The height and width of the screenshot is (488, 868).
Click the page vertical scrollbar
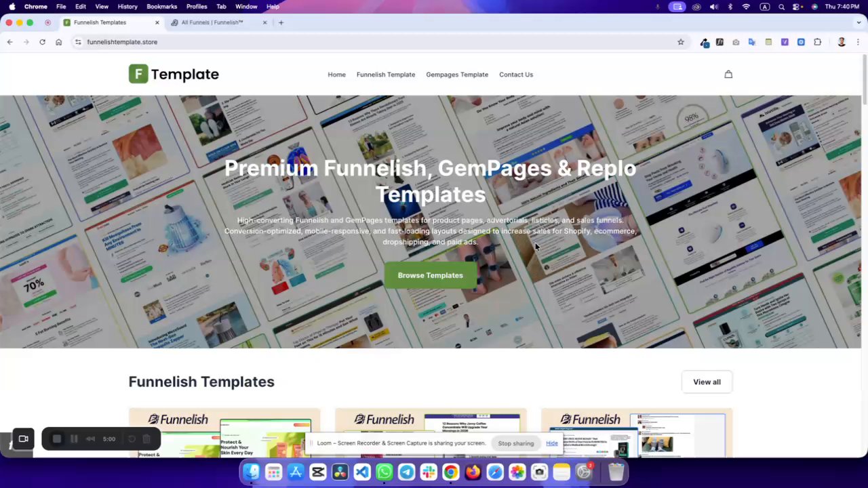coord(865,80)
